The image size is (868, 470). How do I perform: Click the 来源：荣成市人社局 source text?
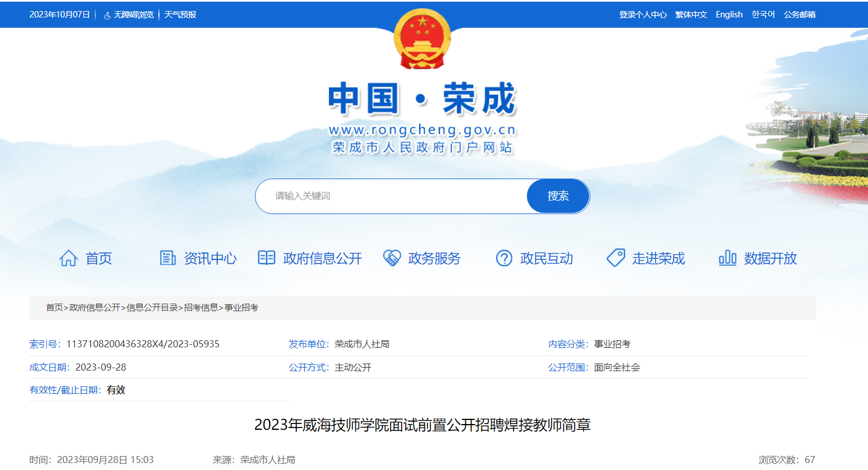click(x=254, y=460)
